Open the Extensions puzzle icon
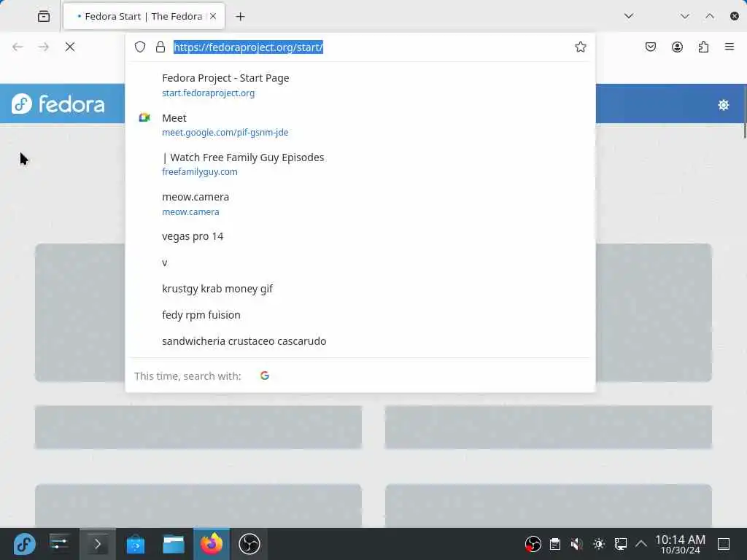This screenshot has height=560, width=747. 703,47
